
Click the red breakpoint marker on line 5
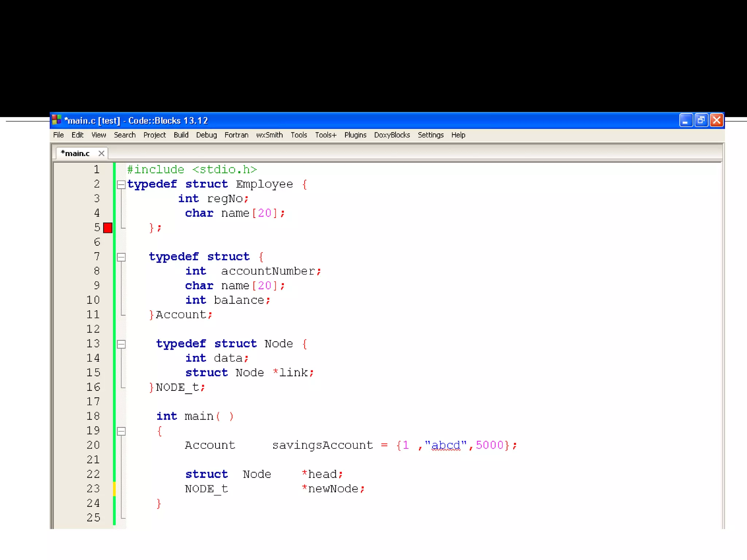click(x=108, y=228)
